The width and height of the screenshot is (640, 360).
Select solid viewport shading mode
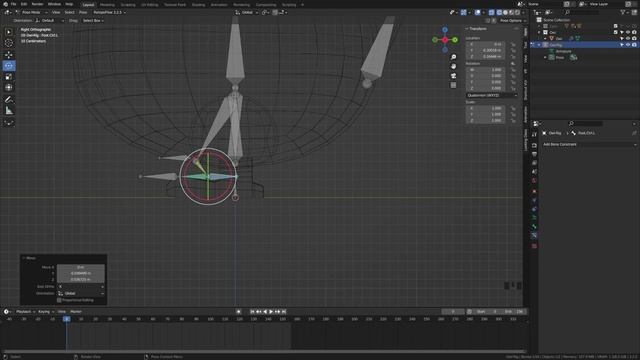tap(505, 13)
